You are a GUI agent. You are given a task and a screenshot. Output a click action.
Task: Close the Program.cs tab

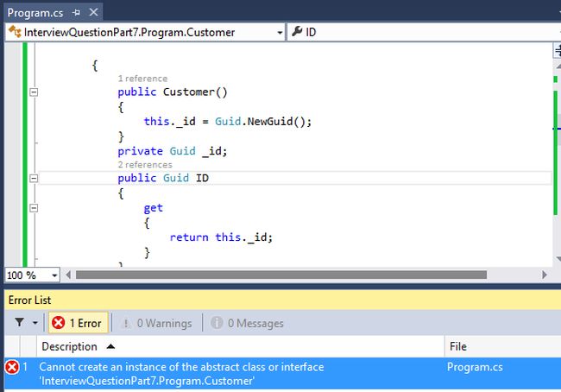click(x=93, y=13)
